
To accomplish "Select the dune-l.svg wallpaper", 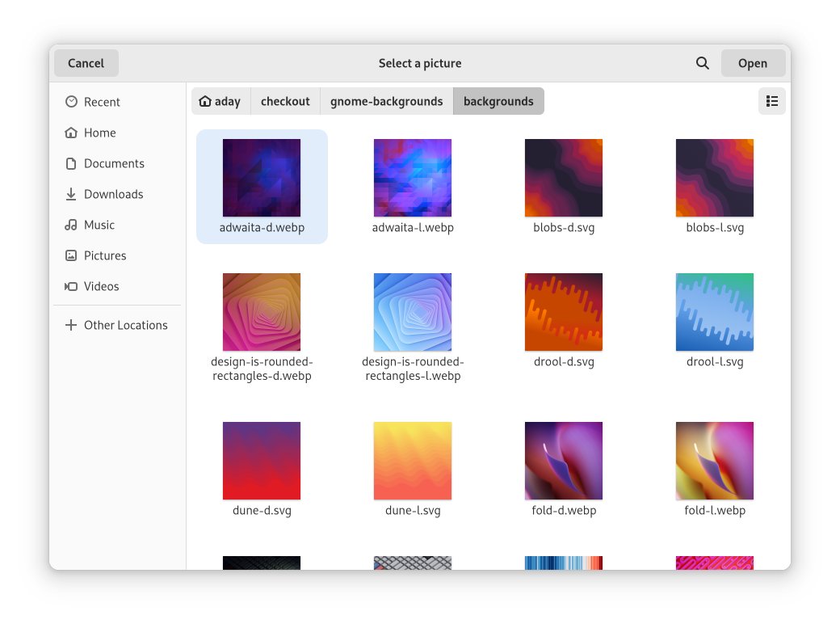I will [413, 461].
